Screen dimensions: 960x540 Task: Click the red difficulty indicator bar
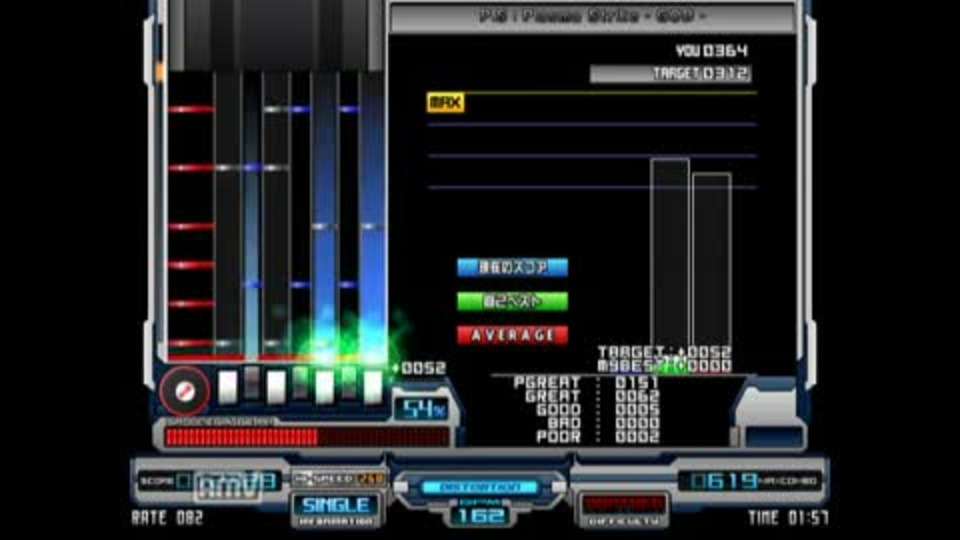[x=623, y=503]
